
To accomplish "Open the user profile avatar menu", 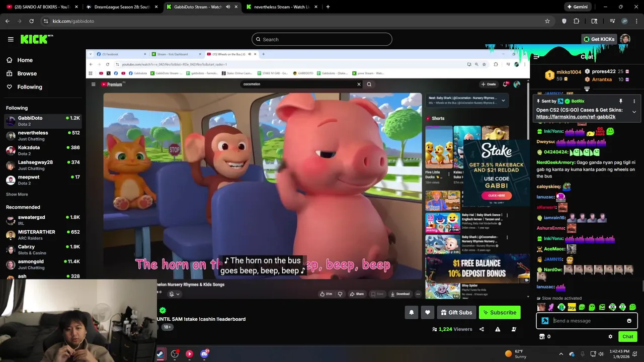I will (625, 39).
